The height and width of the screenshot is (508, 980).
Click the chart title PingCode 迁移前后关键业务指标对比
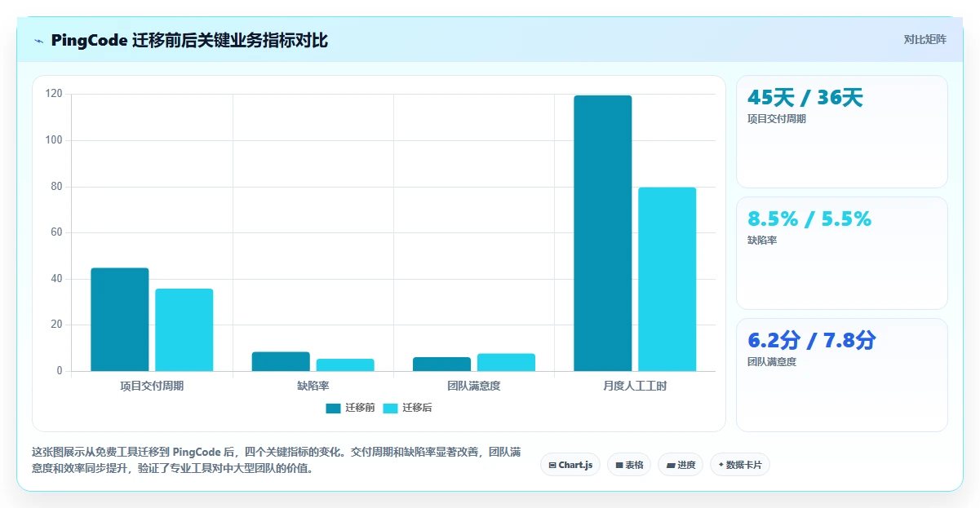click(189, 41)
